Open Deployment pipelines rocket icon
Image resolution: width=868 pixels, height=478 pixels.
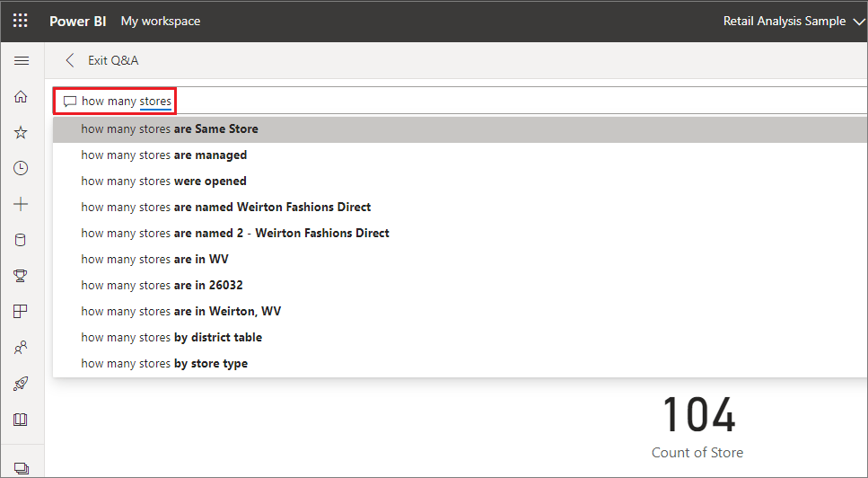(21, 384)
